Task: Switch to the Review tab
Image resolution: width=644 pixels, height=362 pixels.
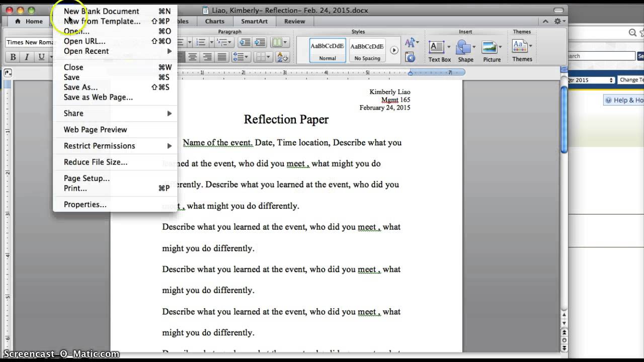Action: pos(294,21)
